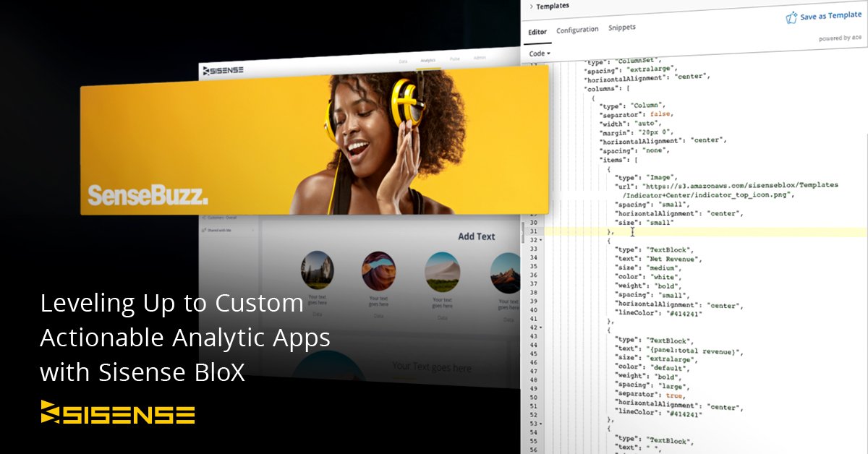Open the Analytics tab in the dashboard
The height and width of the screenshot is (454, 868).
tap(427, 61)
